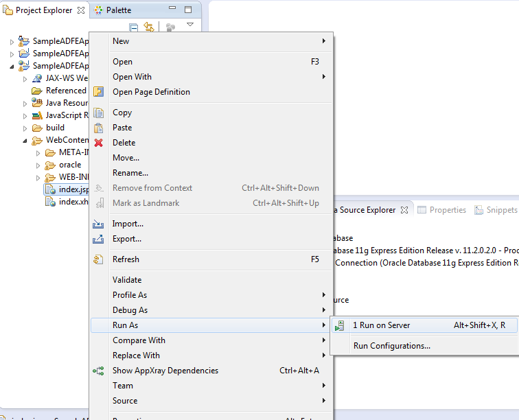Open the Compare With submenu

(212, 340)
